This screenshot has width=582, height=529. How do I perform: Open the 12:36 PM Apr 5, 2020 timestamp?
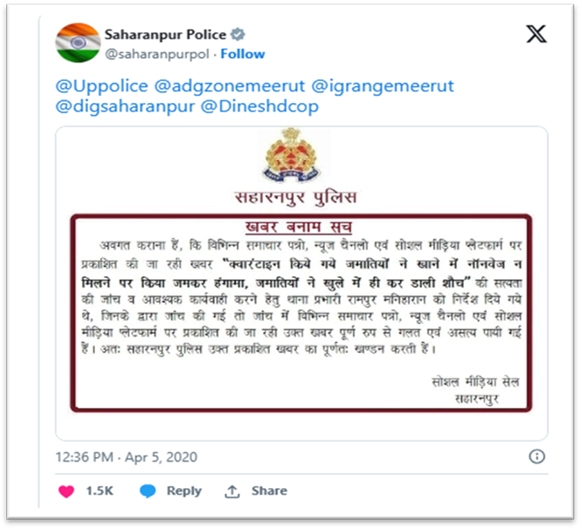coord(127,457)
